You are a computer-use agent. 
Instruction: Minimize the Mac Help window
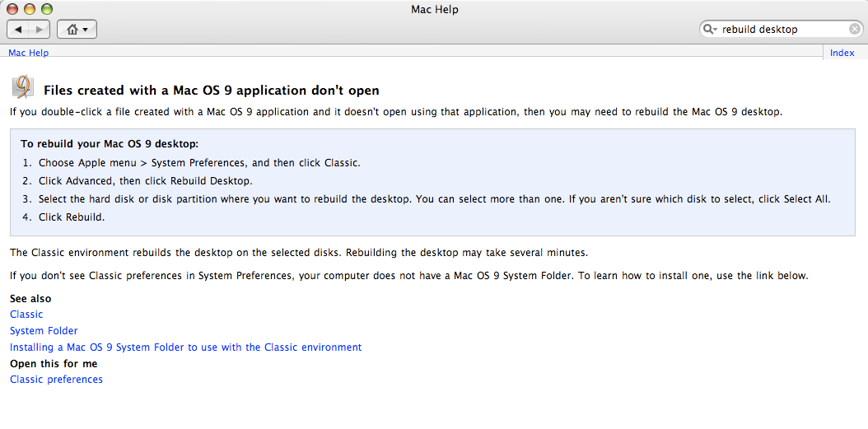click(30, 9)
